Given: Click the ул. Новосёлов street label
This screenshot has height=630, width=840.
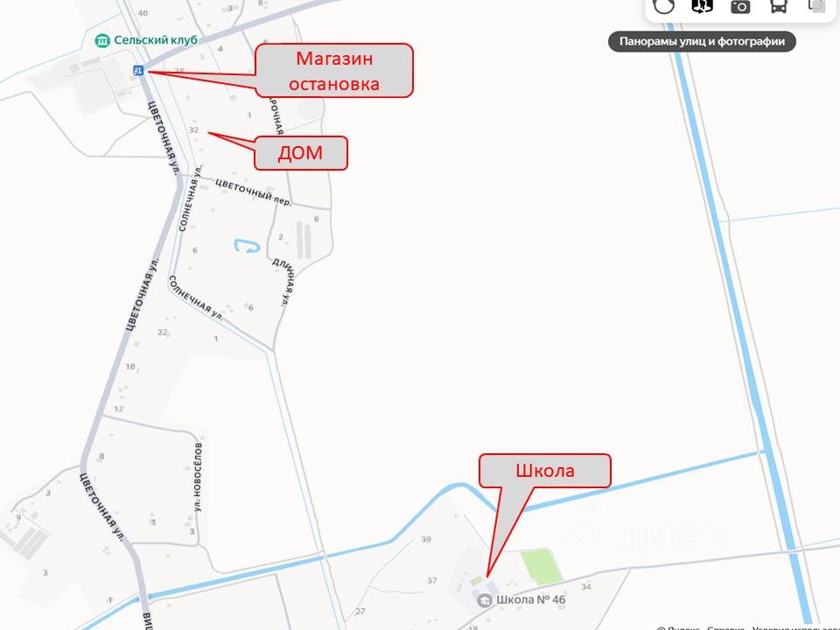Looking at the screenshot, I should 199,477.
